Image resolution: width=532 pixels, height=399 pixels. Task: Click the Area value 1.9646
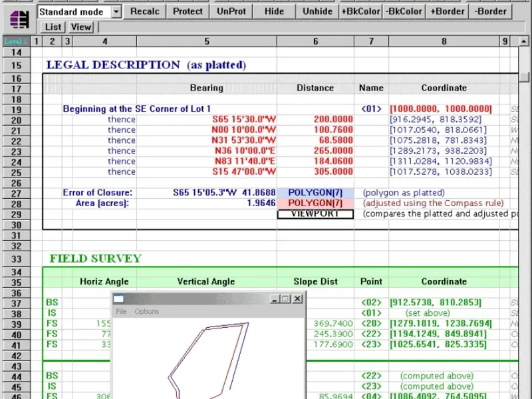pos(261,203)
